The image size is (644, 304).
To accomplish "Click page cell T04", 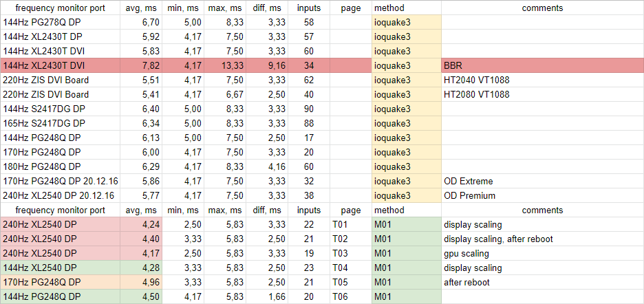I will pyautogui.click(x=350, y=268).
